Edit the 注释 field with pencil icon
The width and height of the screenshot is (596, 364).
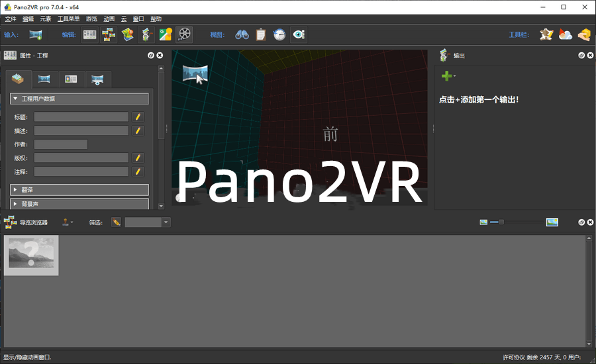138,171
